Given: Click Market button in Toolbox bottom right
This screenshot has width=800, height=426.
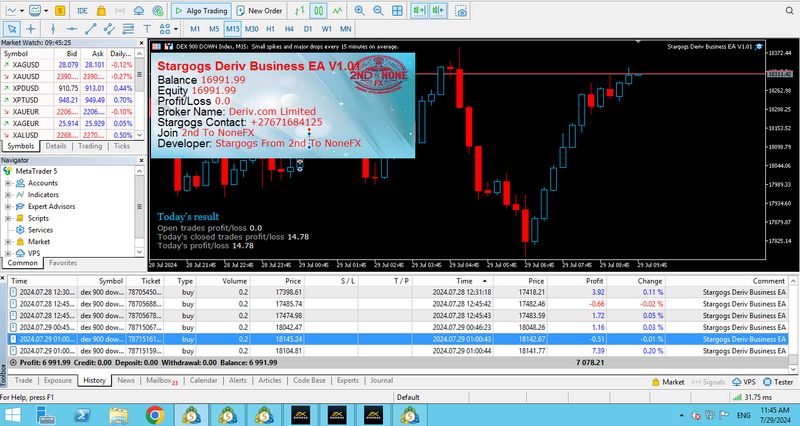Looking at the screenshot, I should pyautogui.click(x=668, y=382).
